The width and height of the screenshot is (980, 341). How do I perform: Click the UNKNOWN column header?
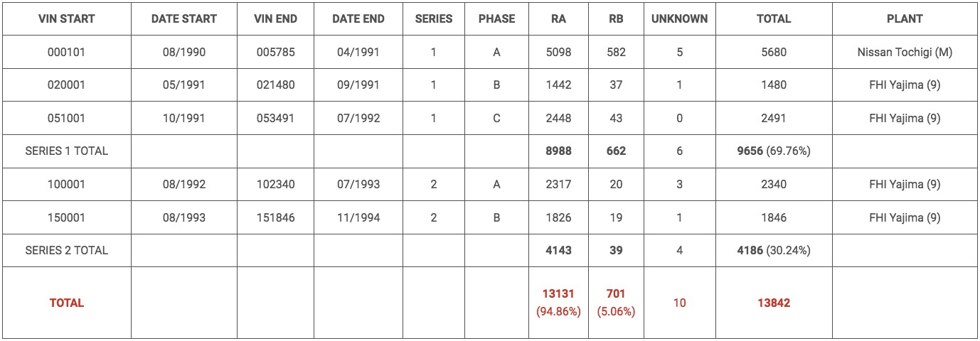coord(679,18)
